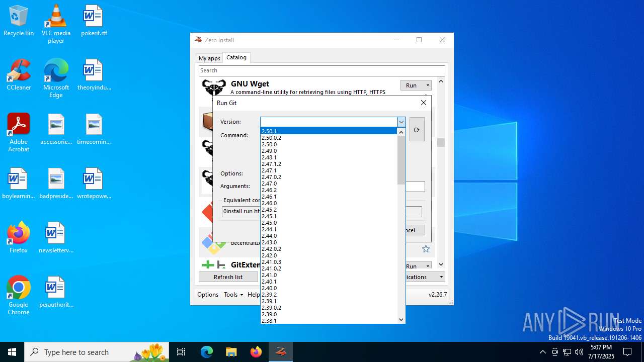Open the Adobe Acrobat shortcut

pos(19,133)
